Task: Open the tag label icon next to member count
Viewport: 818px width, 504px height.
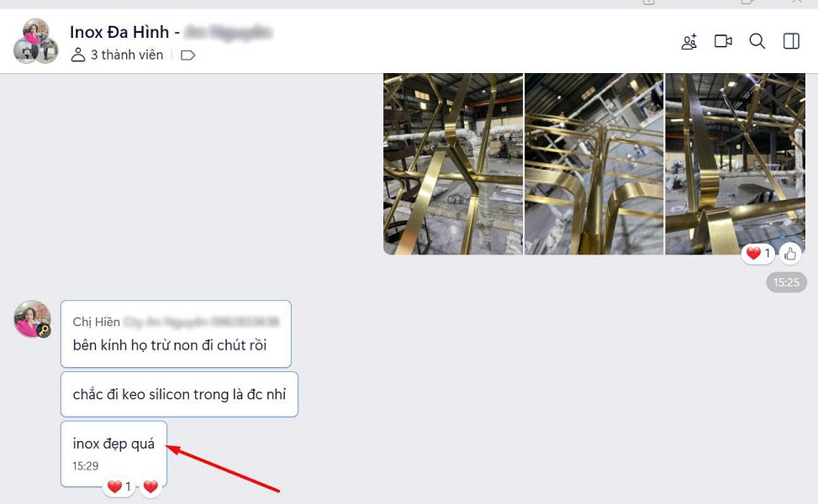Action: coord(187,55)
